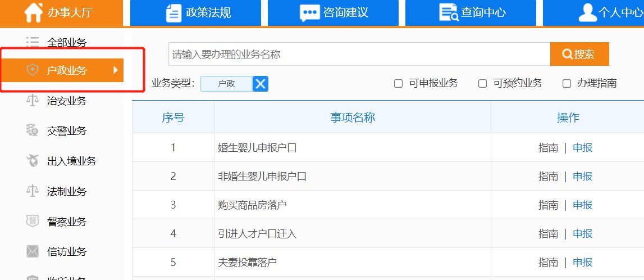Viewport: 644px width, 280px height.
Task: Choose 交警业务 in the sidebar
Action: coord(67,131)
